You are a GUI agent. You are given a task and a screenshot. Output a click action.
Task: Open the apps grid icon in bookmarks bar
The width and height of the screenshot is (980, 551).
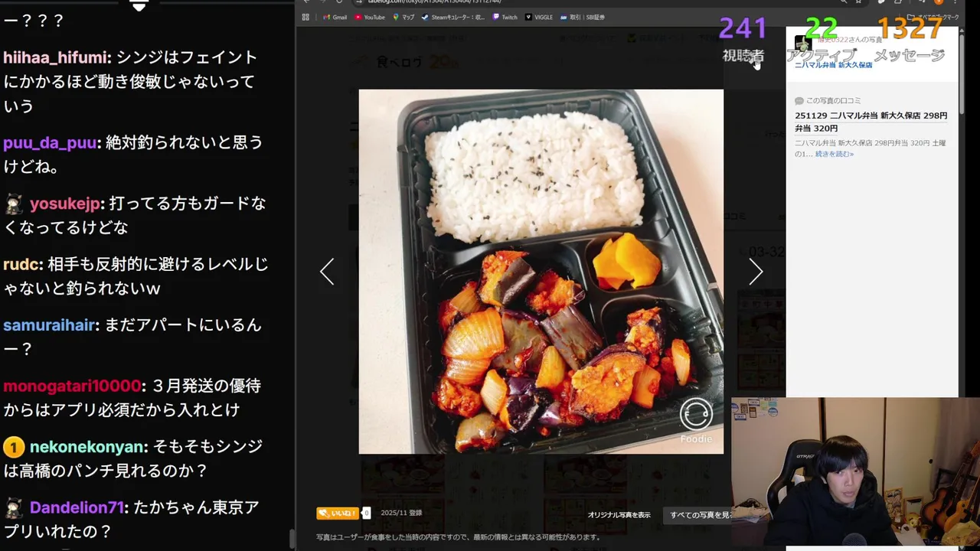point(305,17)
